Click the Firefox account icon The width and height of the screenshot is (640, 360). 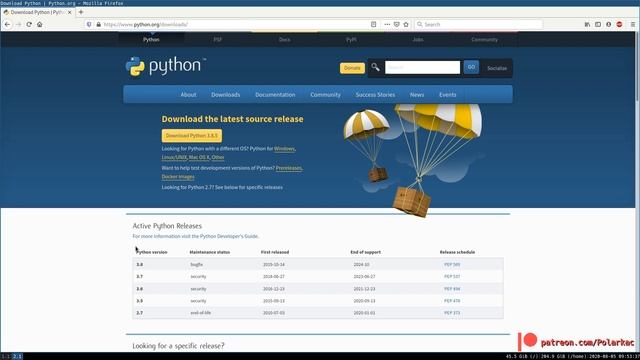tap(609, 24)
